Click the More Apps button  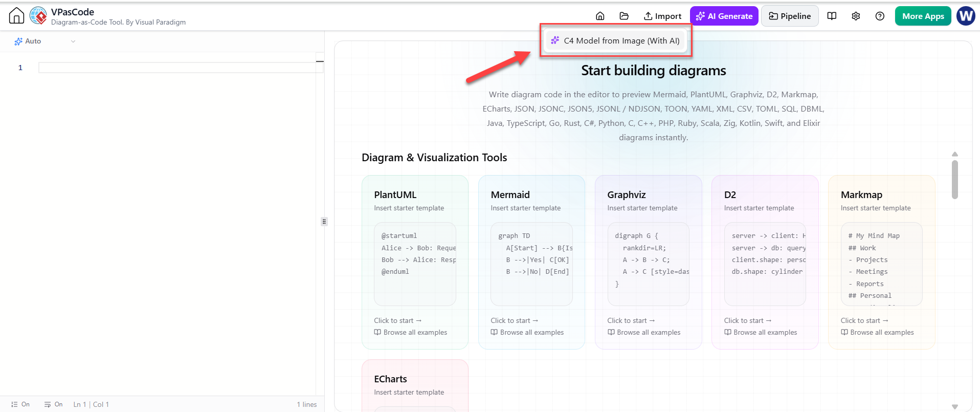(923, 16)
